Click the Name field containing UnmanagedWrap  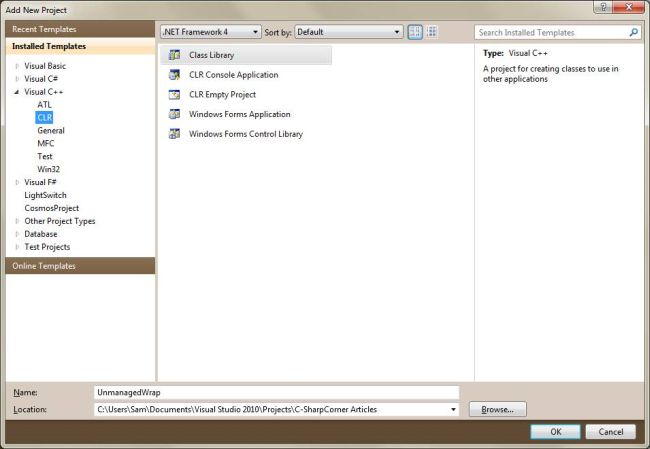tap(276, 392)
